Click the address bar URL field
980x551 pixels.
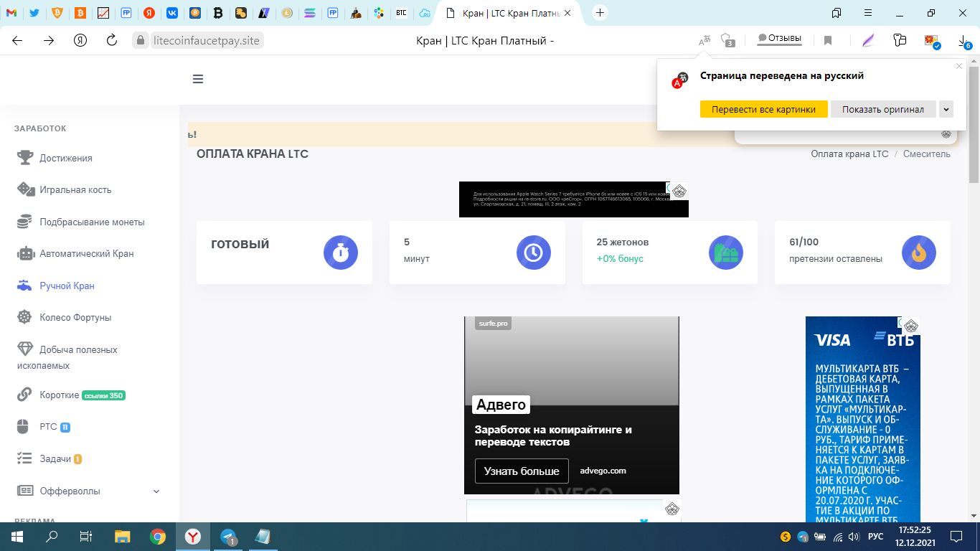(x=207, y=41)
